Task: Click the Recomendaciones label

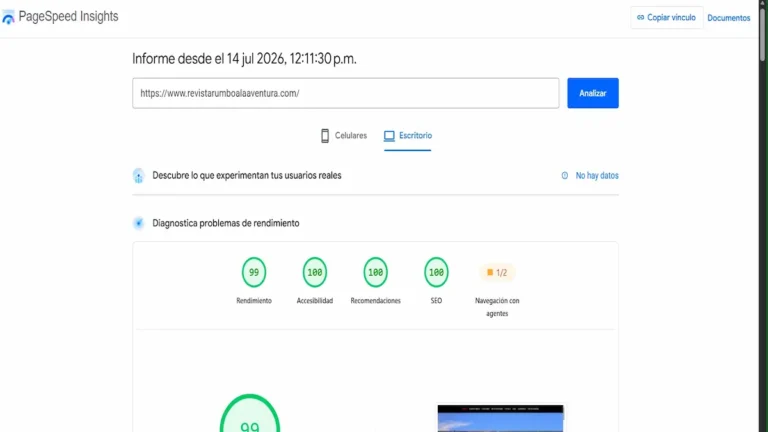Action: pos(375,301)
